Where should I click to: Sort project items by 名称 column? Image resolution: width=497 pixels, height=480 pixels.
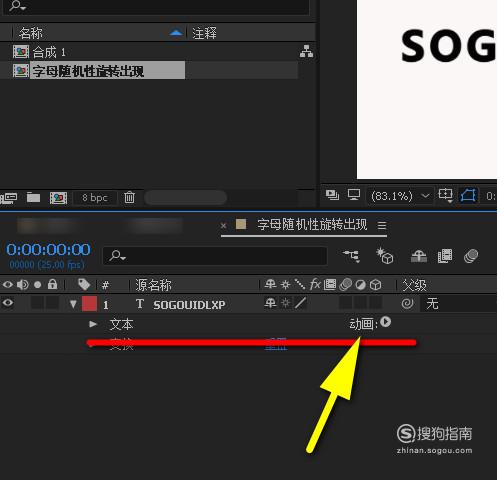coord(31,33)
